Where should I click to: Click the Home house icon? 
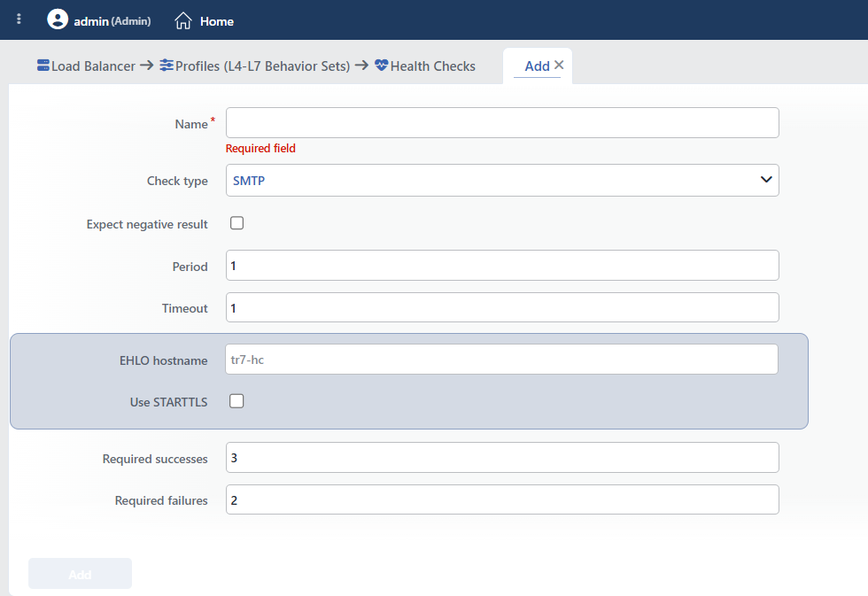click(183, 21)
